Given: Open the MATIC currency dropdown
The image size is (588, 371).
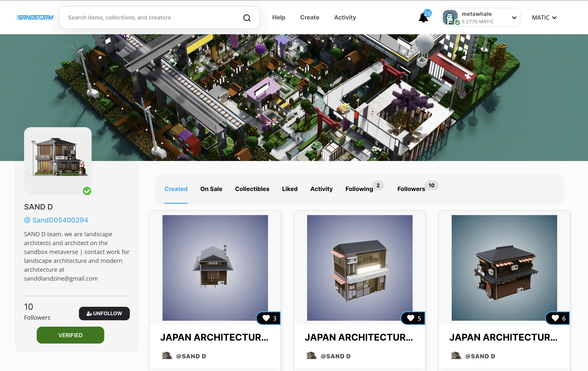Looking at the screenshot, I should (544, 18).
